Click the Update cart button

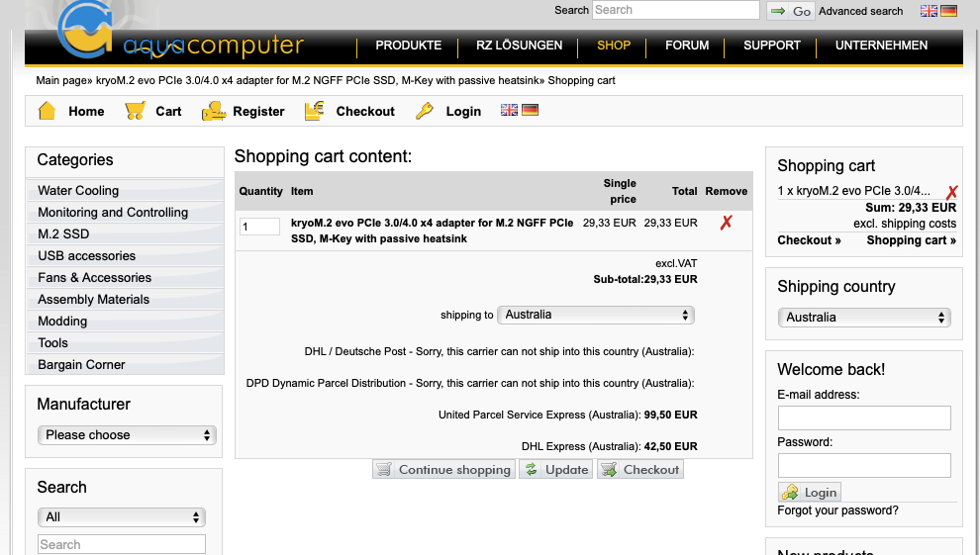pyautogui.click(x=555, y=470)
